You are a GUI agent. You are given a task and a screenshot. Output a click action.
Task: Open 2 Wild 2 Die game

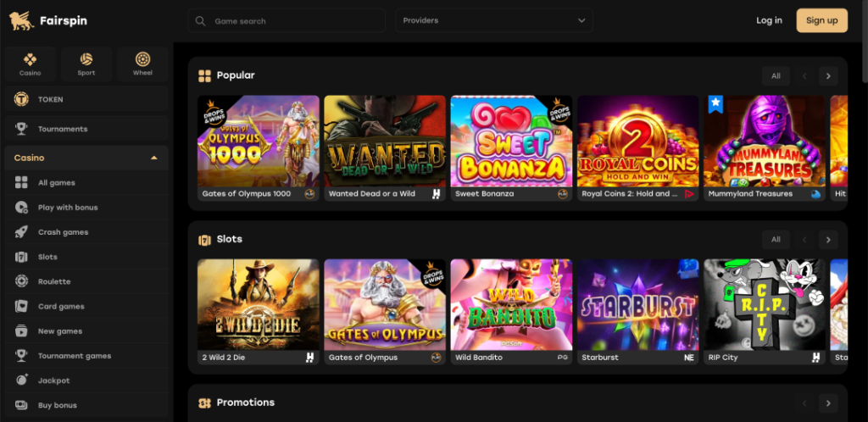coord(259,305)
